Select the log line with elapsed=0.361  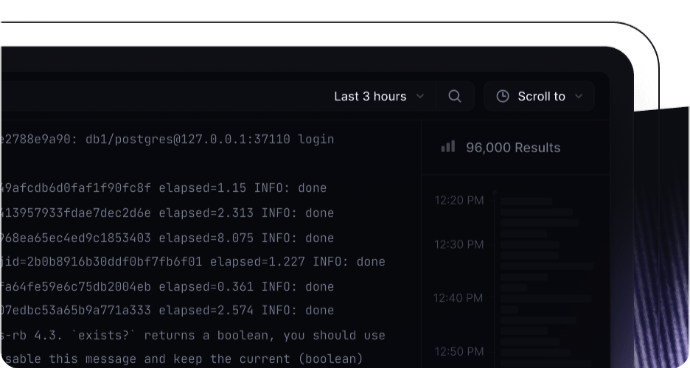pos(167,287)
